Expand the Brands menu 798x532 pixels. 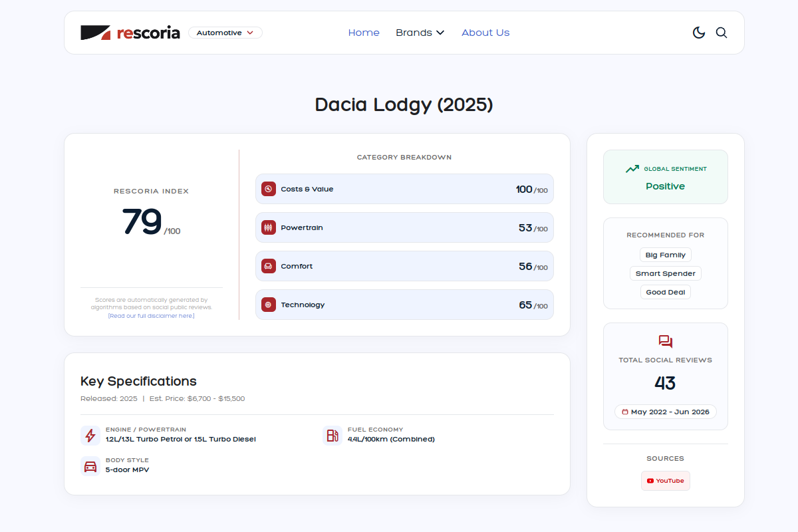(420, 33)
